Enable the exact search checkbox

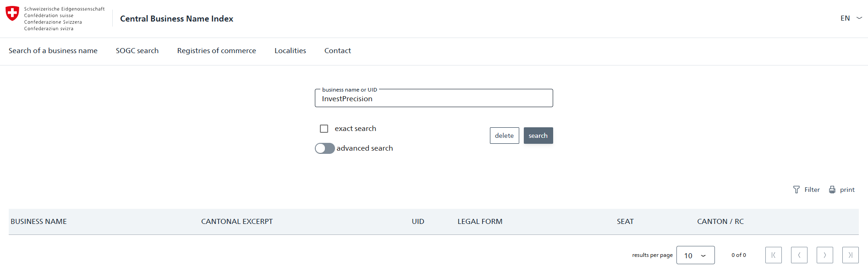[324, 129]
